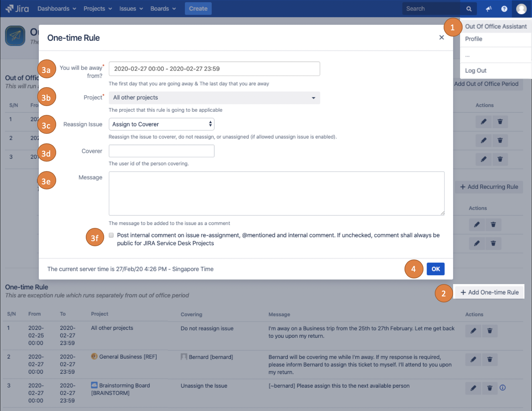532x411 pixels.
Task: Open the help question mark icon
Action: click(504, 9)
